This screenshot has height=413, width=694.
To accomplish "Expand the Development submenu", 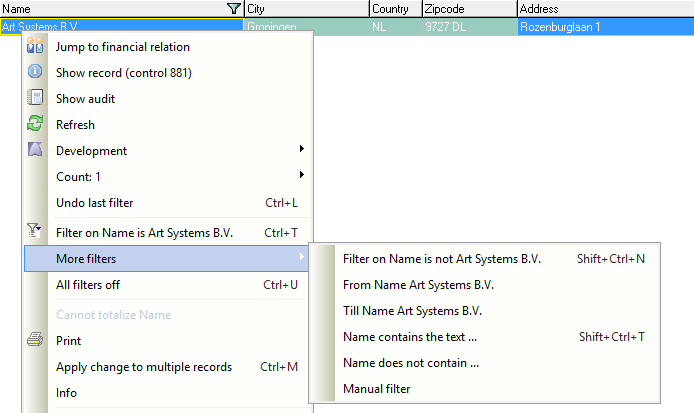I will click(168, 151).
